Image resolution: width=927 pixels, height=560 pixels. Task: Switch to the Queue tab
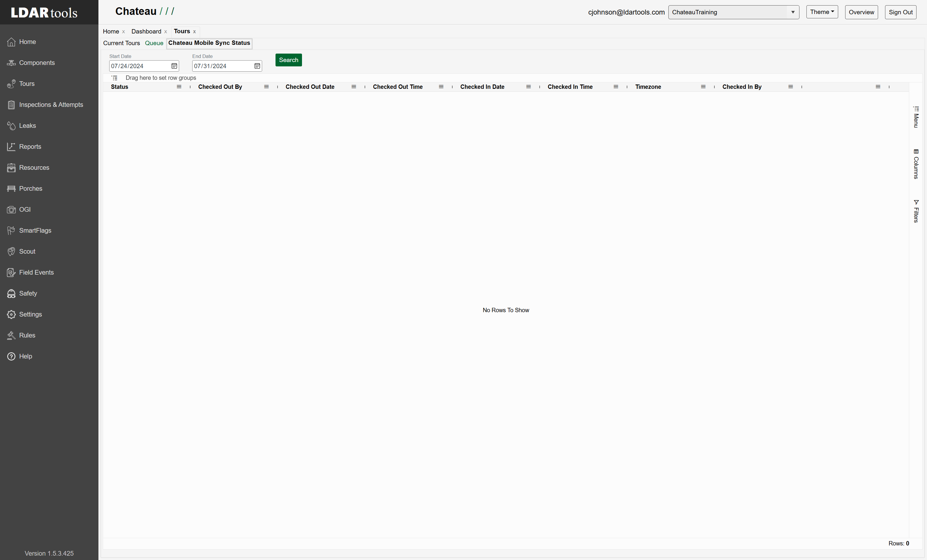[154, 43]
